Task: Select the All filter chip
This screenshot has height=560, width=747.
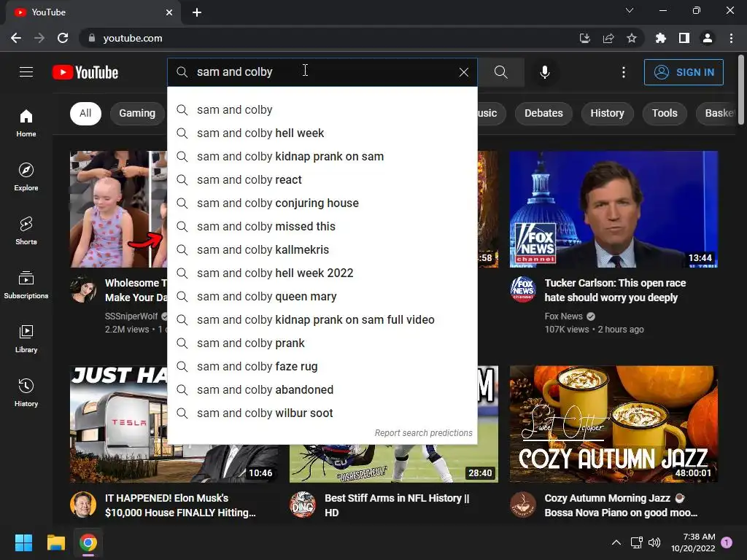Action: (x=85, y=113)
